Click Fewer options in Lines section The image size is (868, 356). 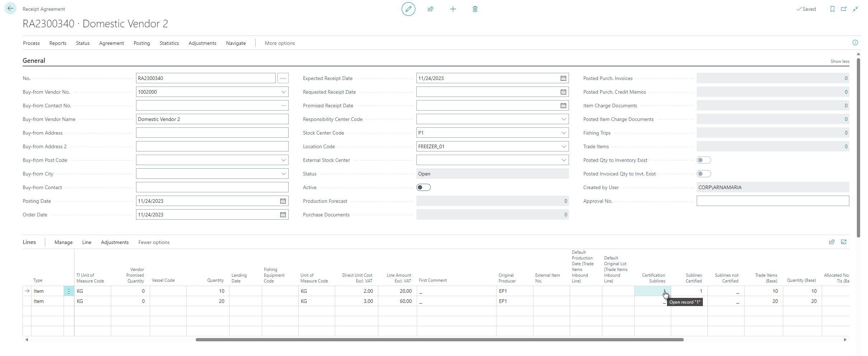point(154,242)
